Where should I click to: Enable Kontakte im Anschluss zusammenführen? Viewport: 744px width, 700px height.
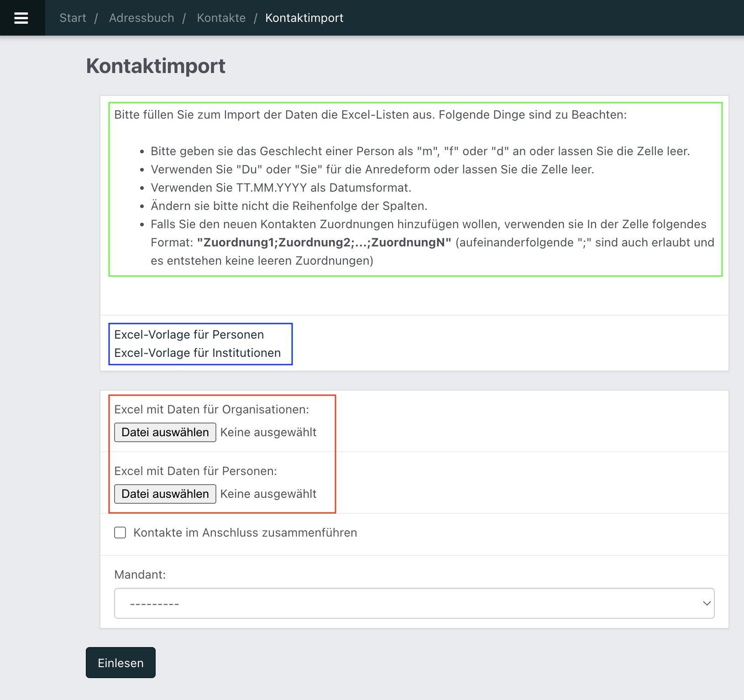120,533
